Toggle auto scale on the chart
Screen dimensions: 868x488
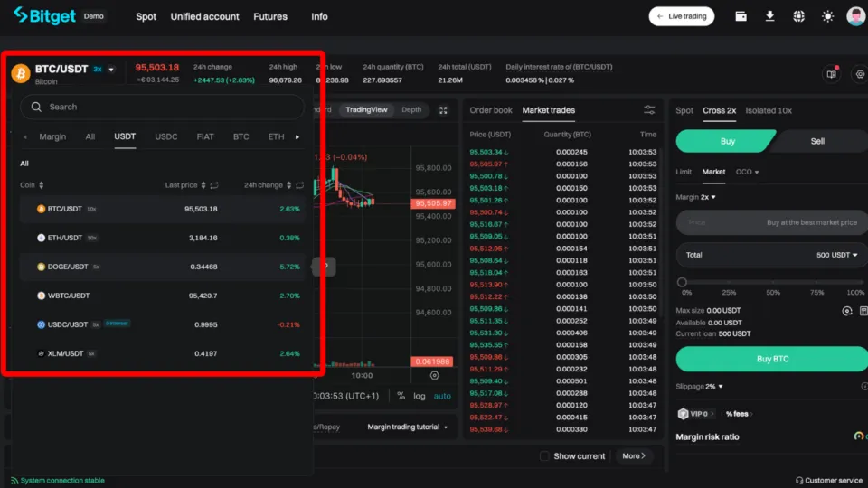pos(442,396)
